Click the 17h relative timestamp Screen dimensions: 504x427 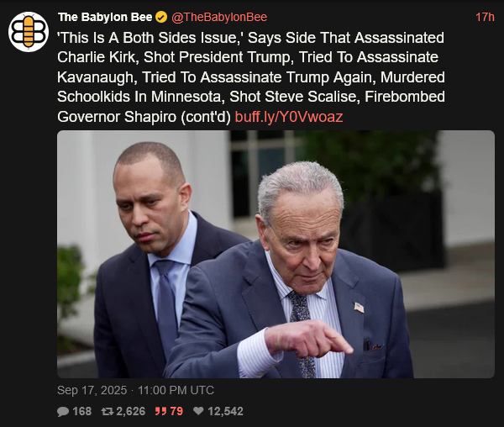point(485,17)
